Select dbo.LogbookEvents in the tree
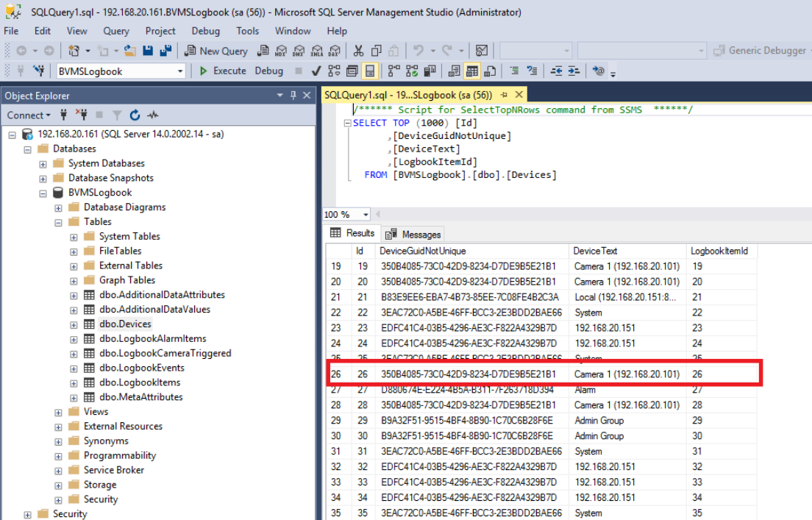This screenshot has width=812, height=520. (x=141, y=368)
